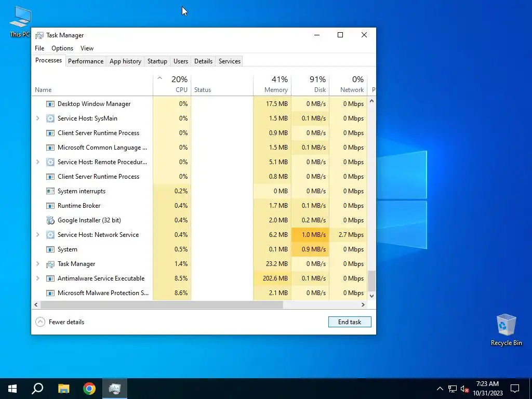The height and width of the screenshot is (399, 532).
Task: Click the 17.5 MB memory value
Action: (277, 104)
